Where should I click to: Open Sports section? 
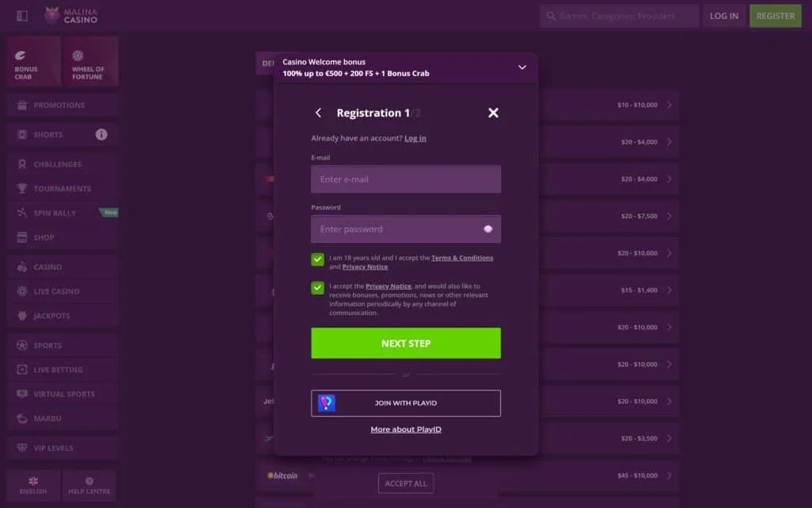pos(63,345)
